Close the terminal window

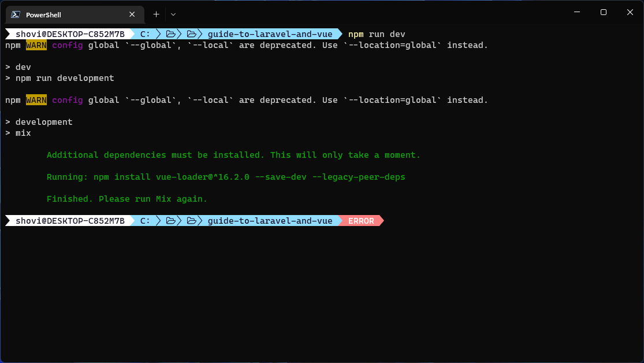point(630,12)
